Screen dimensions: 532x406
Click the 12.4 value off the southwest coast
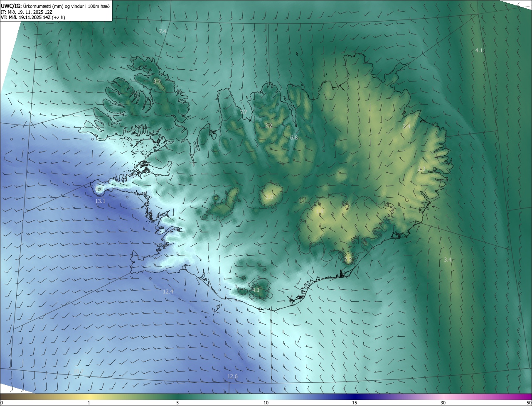coord(168,292)
